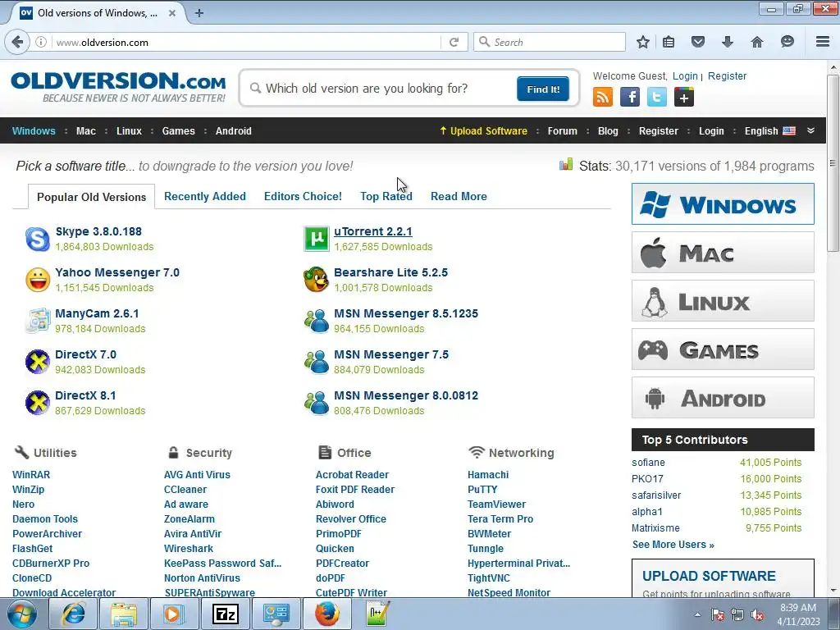Click the Pocket icon in toolbar
The image size is (840, 630).
(x=697, y=42)
